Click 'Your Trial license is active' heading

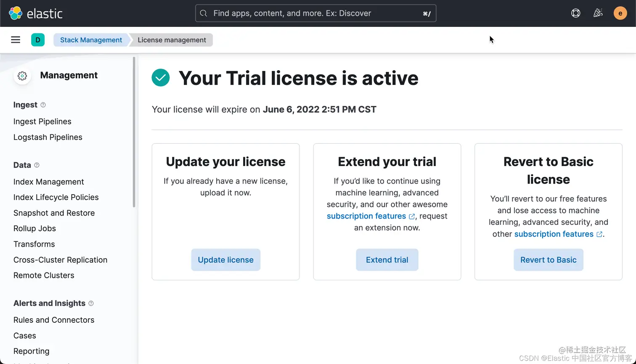(x=299, y=78)
